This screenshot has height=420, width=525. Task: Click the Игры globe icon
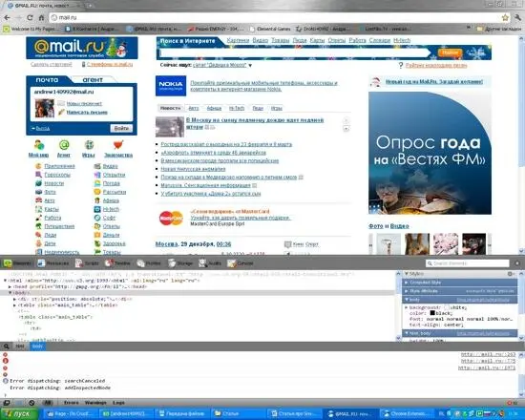click(89, 145)
